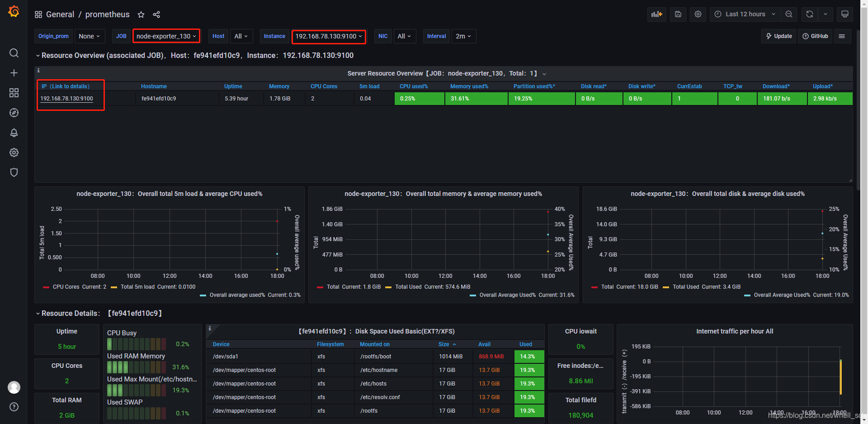This screenshot has height=424, width=868.
Task: Open the Origin_prom None dropdown
Action: (89, 36)
